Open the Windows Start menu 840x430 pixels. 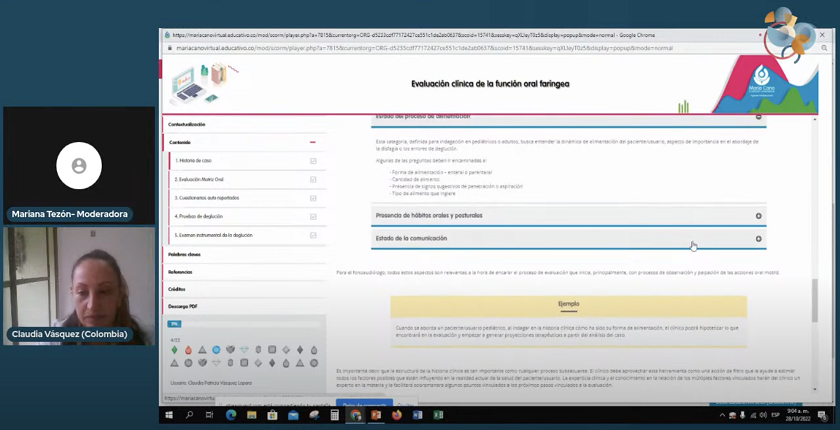[x=168, y=414]
